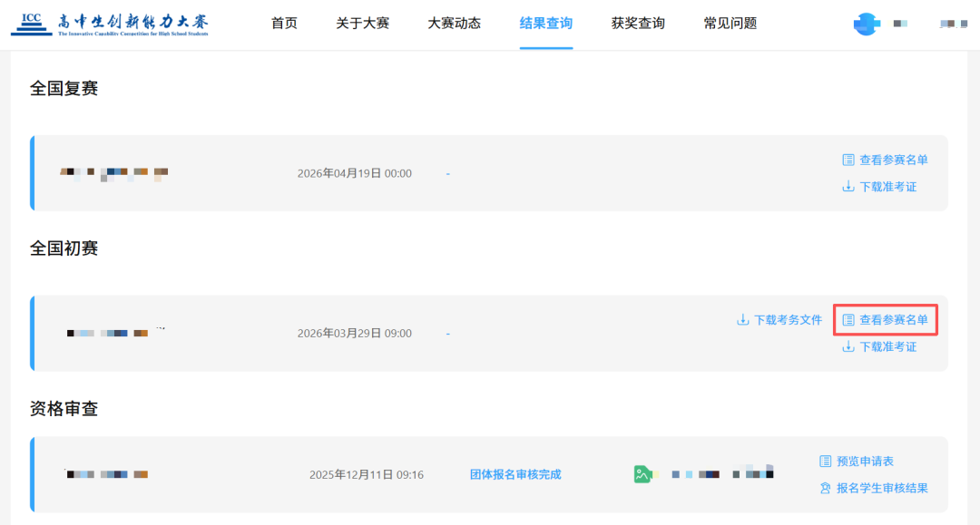Screen dimensions: 980x525
Task: Click download icon for 下载准考证 under 全国初赛
Action: (x=848, y=347)
